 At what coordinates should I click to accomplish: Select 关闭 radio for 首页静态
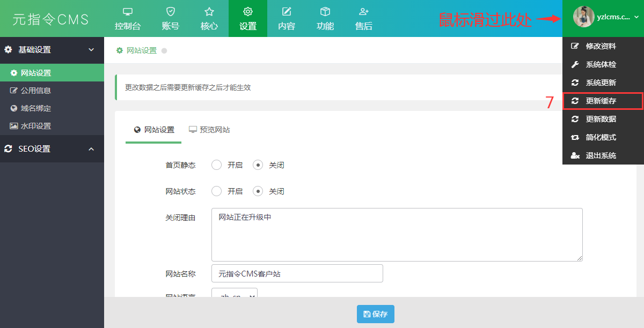tap(258, 165)
